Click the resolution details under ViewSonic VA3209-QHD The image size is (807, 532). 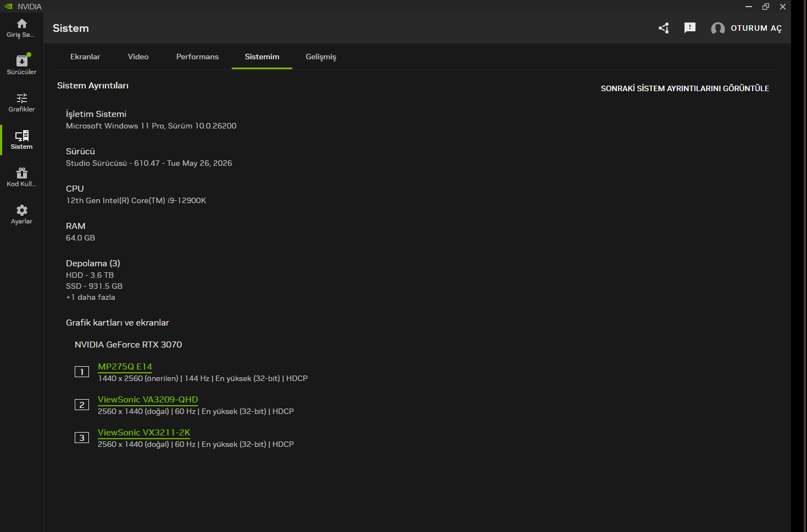pos(196,411)
